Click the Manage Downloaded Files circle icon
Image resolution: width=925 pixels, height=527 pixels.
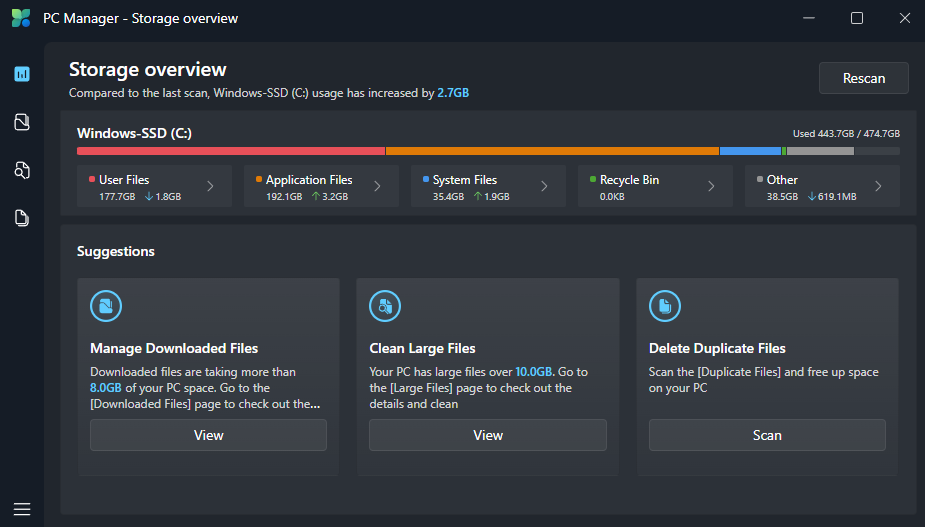(106, 306)
